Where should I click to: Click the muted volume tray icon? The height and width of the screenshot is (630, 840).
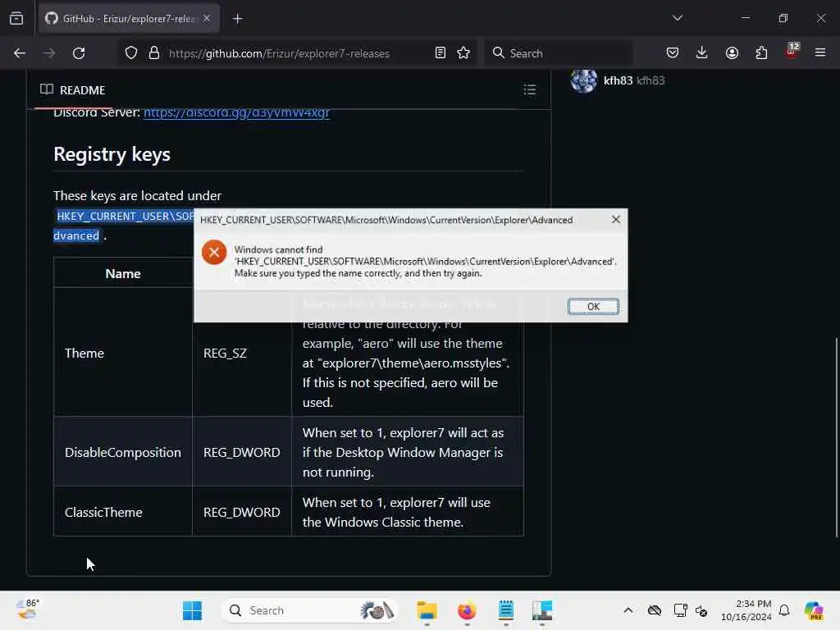coord(701,610)
